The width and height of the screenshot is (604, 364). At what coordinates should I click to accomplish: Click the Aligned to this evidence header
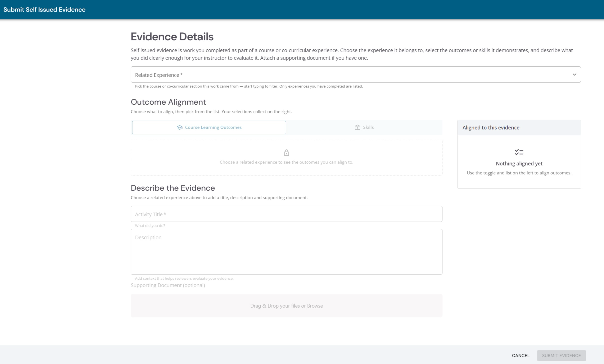click(x=519, y=128)
